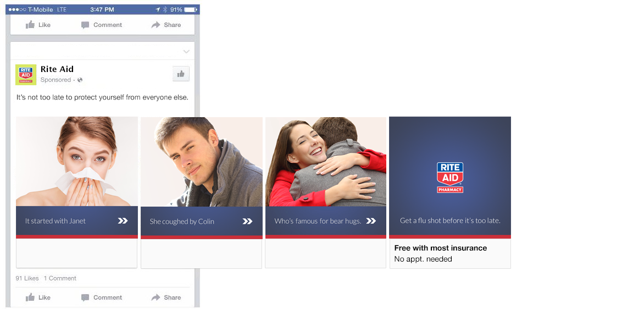The height and width of the screenshot is (309, 644).
Task: Click the public globe icon beside Sponsored
Action: click(x=80, y=80)
